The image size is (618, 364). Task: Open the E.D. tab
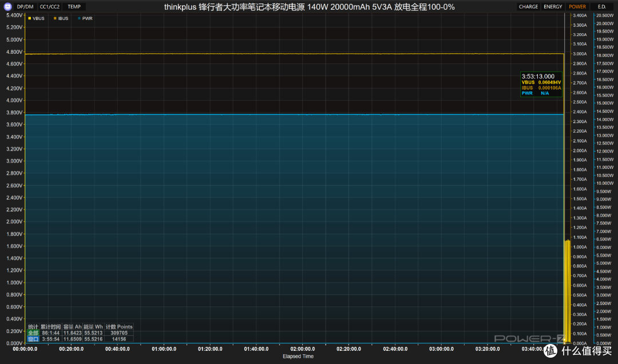click(x=601, y=7)
